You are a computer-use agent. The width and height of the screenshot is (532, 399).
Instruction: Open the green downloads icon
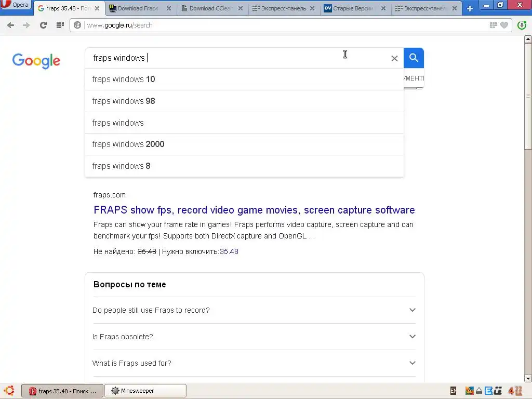coord(522,25)
